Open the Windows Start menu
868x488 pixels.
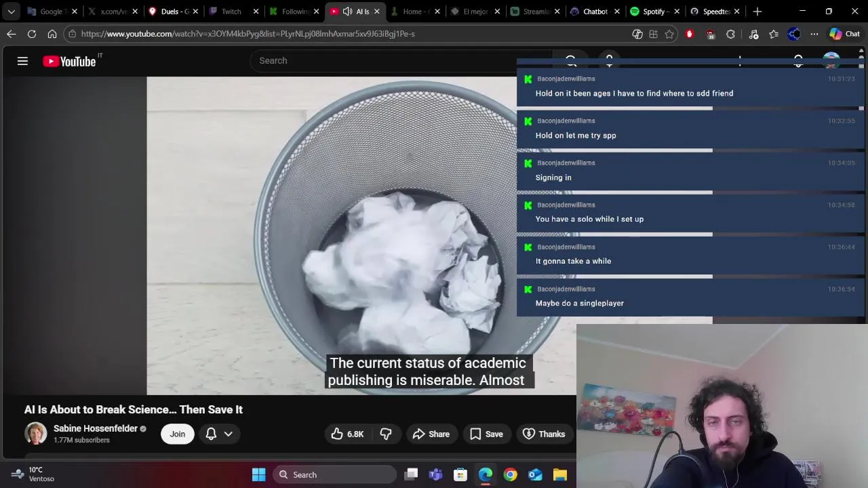click(258, 474)
